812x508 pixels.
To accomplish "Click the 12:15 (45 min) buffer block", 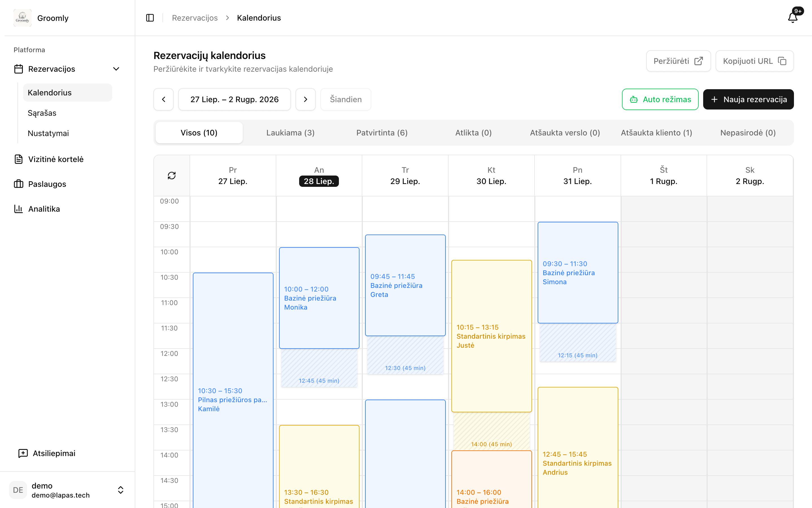I will coord(578,342).
